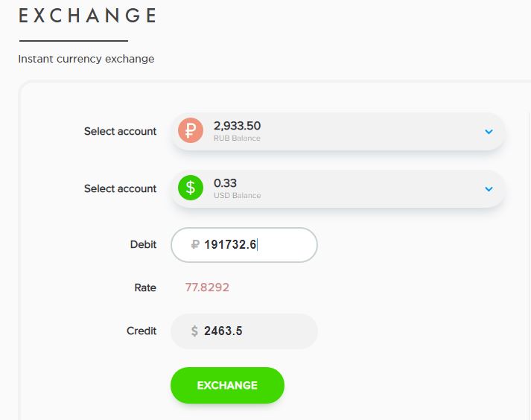Click the exchange rate value 77.8292

click(207, 287)
